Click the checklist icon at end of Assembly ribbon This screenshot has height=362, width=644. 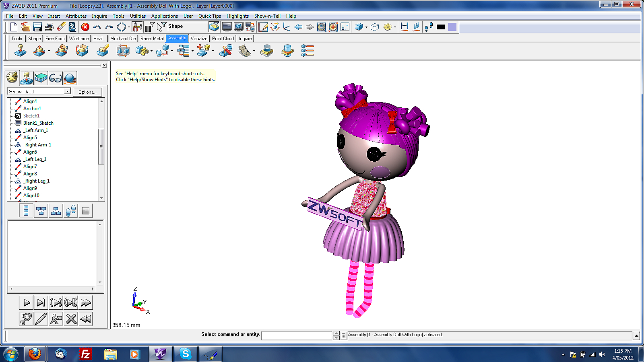click(308, 51)
